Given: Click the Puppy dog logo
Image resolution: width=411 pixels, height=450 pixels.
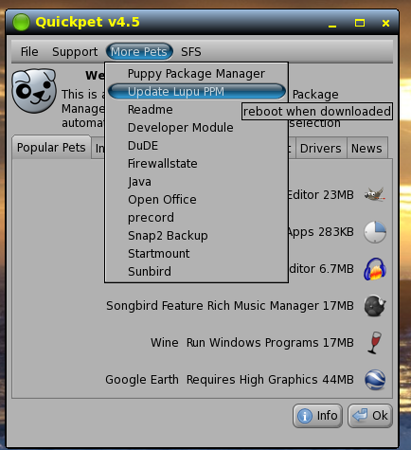Looking at the screenshot, I should [34, 91].
